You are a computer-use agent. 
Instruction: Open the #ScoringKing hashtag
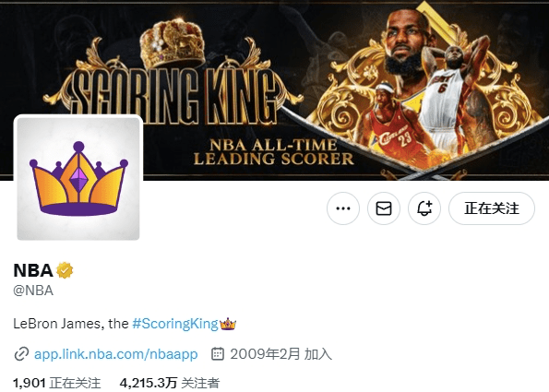click(x=175, y=324)
